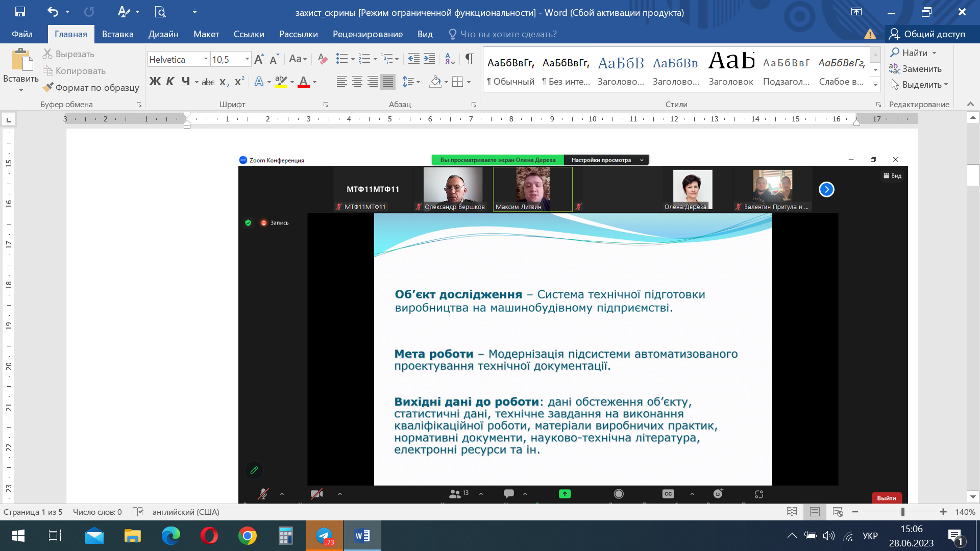Click the Paste clipboard icon
The width and height of the screenshot is (980, 551).
click(21, 61)
